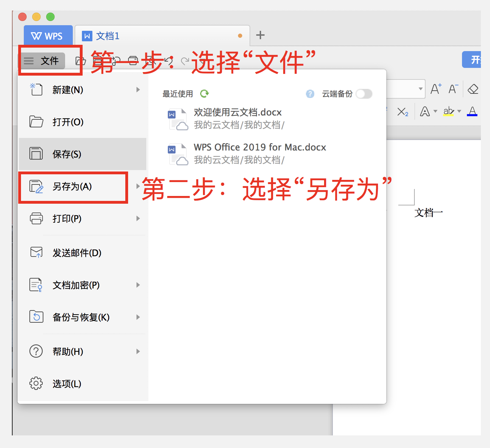Click the text effect A icon

tap(425, 112)
